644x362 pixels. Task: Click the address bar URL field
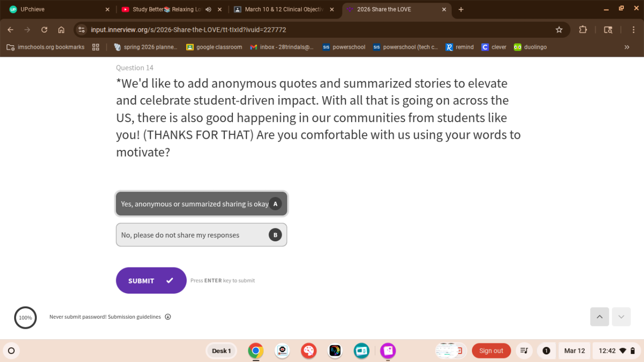click(x=302, y=30)
